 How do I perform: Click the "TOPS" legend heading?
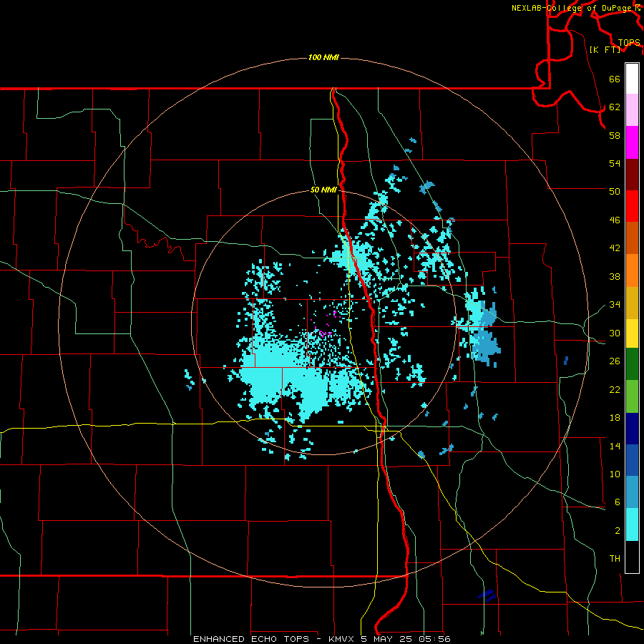[x=629, y=43]
